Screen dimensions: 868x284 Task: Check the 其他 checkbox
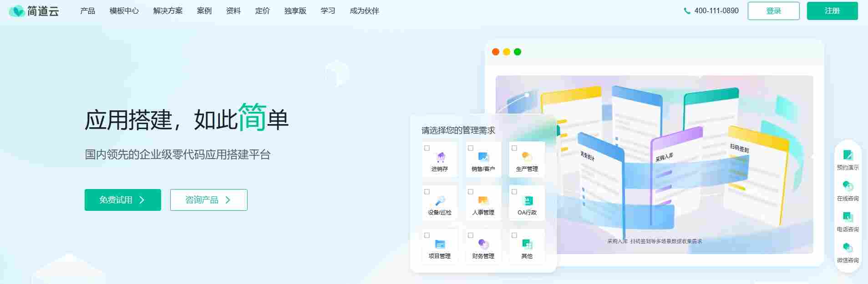514,235
